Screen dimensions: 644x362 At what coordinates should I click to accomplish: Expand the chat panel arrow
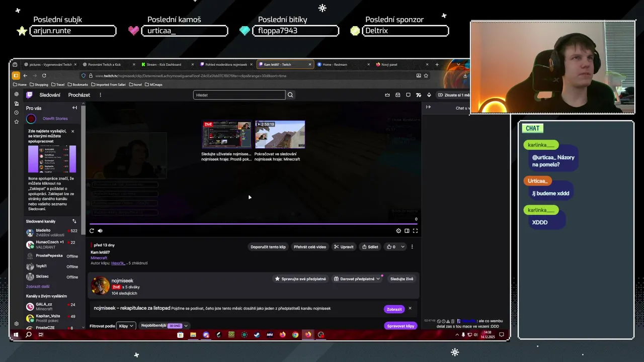[x=428, y=107]
